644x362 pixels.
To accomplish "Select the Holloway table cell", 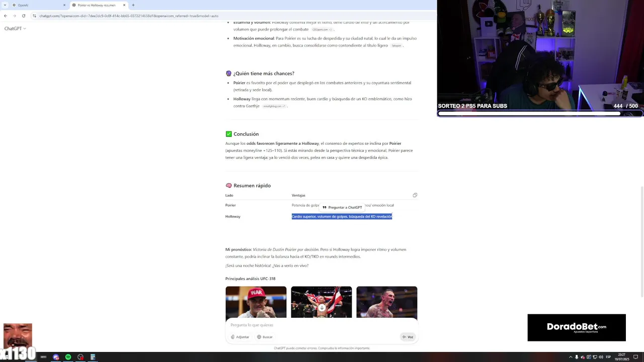I will tap(233, 217).
